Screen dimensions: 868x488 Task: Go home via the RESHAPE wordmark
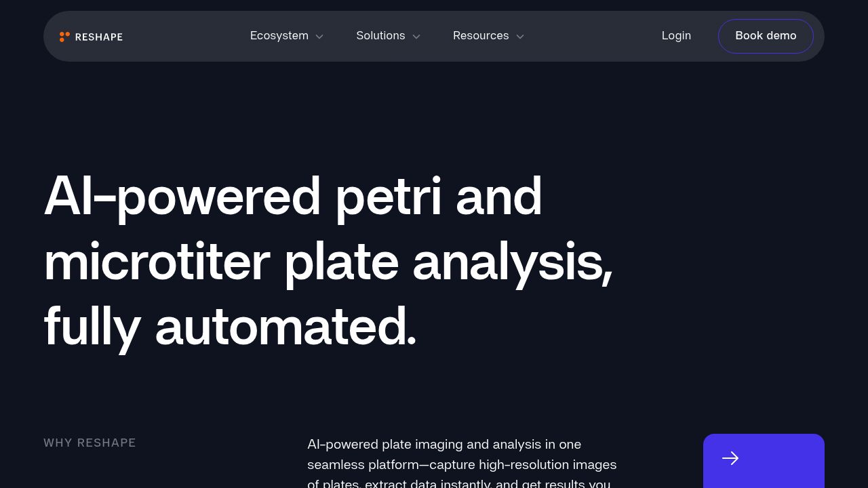tap(99, 37)
